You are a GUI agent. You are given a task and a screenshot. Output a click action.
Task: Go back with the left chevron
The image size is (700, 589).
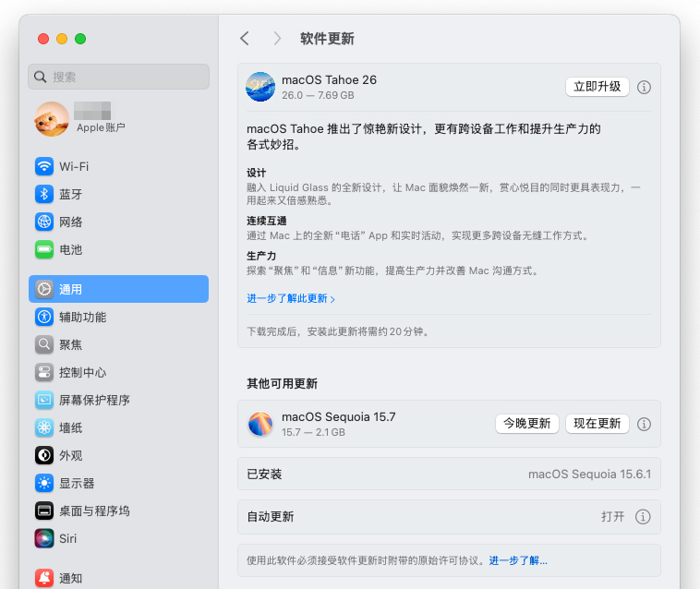244,39
